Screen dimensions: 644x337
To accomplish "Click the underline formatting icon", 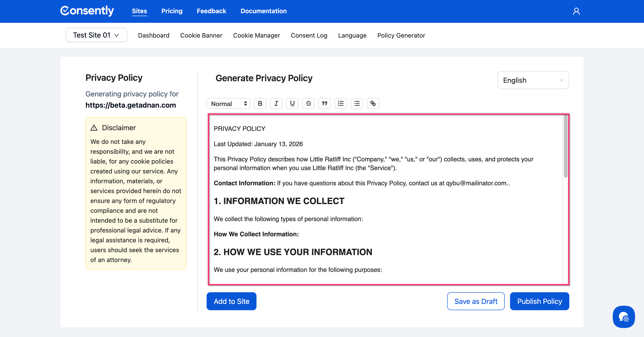I will [292, 103].
